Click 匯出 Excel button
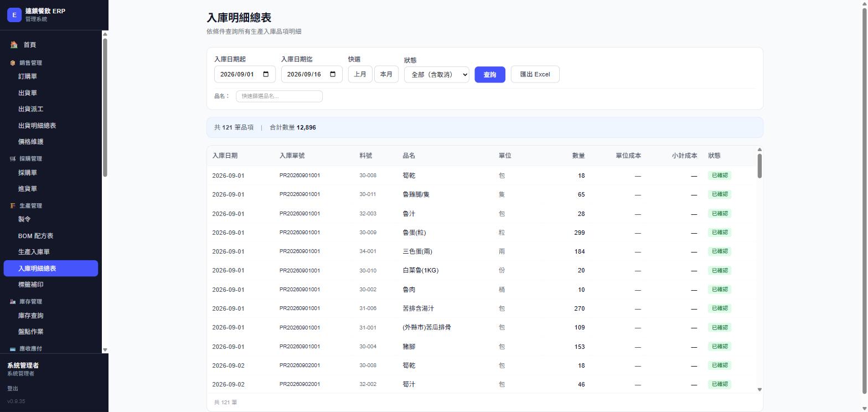868x412 pixels. tap(535, 74)
